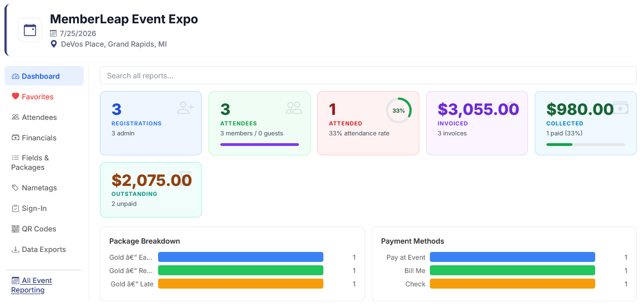This screenshot has width=644, height=308.
Task: Open the All Event Reporting link
Action: click(x=32, y=285)
